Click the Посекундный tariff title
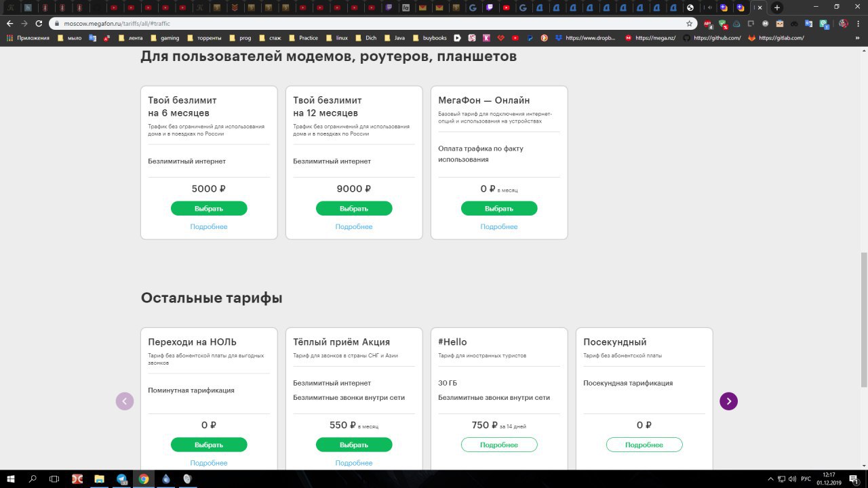The width and height of the screenshot is (868, 488). click(615, 342)
